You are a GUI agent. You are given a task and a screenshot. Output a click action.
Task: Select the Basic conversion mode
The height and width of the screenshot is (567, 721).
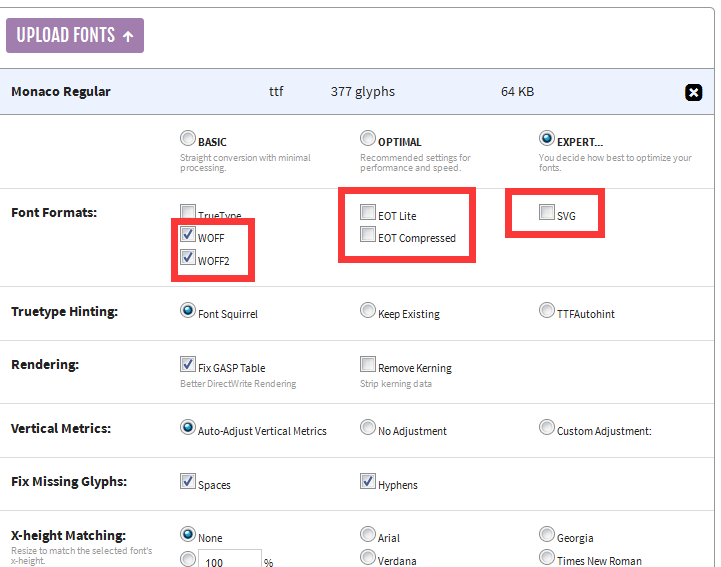[x=188, y=140]
